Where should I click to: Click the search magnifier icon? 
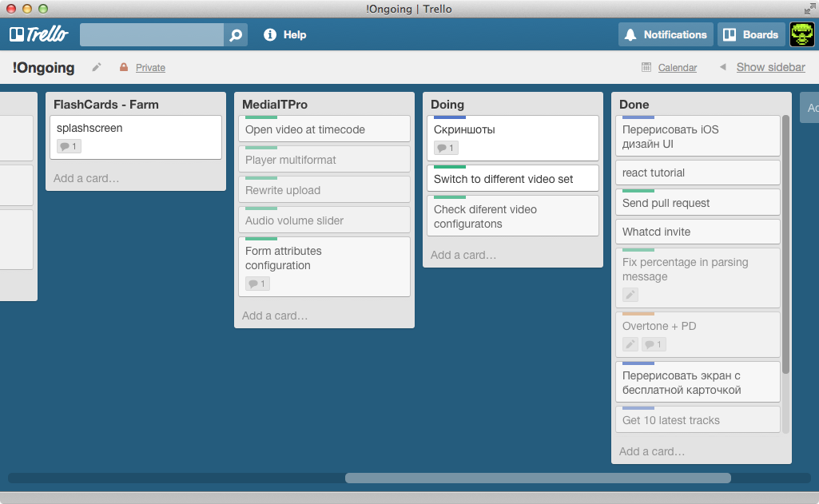point(236,35)
